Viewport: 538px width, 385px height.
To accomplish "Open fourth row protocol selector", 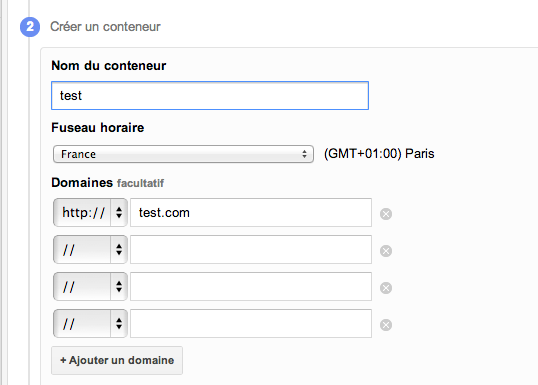I will (x=91, y=324).
